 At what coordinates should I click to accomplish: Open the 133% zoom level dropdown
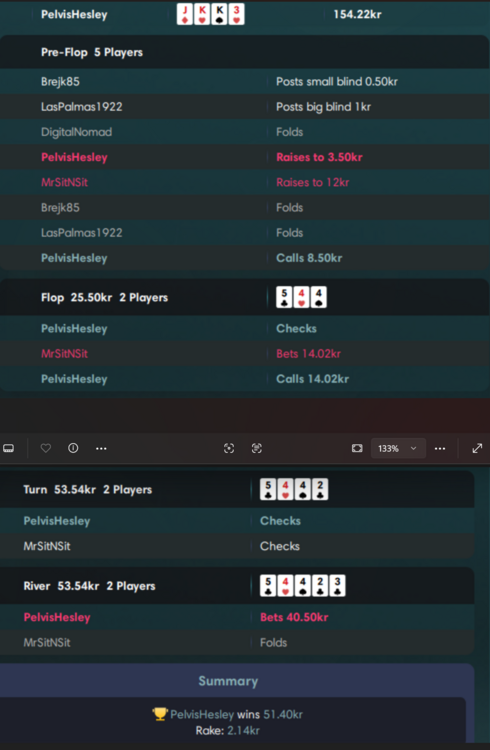398,448
